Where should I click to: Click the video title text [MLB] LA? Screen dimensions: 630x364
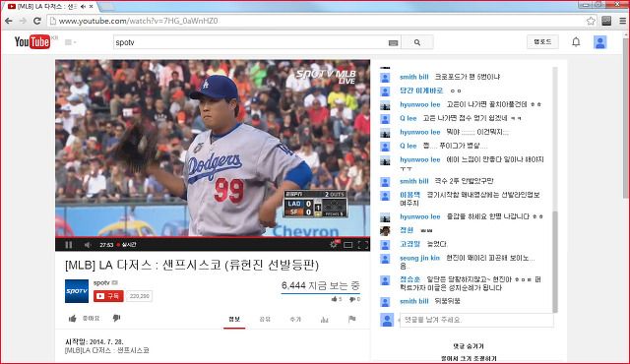coord(192,265)
